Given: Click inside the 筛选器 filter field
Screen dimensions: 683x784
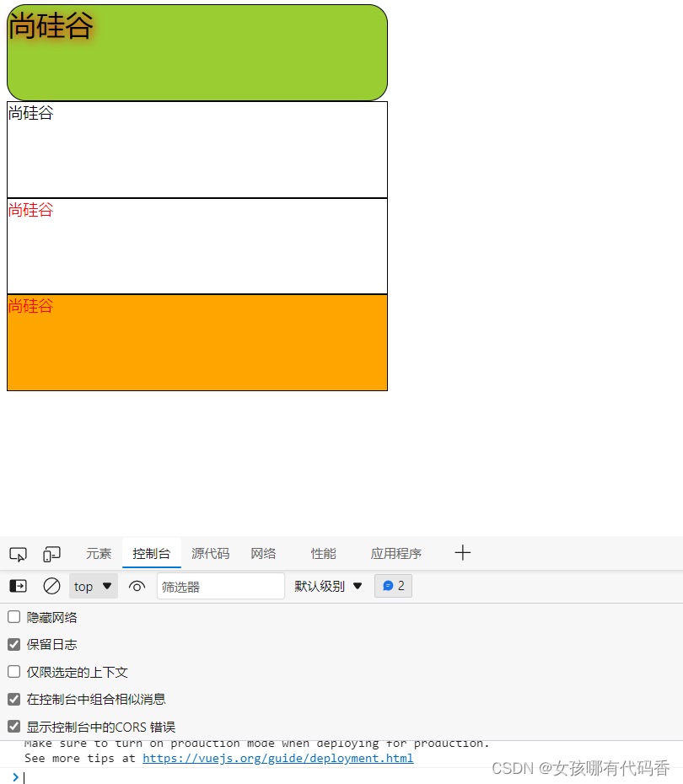Looking at the screenshot, I should tap(220, 586).
